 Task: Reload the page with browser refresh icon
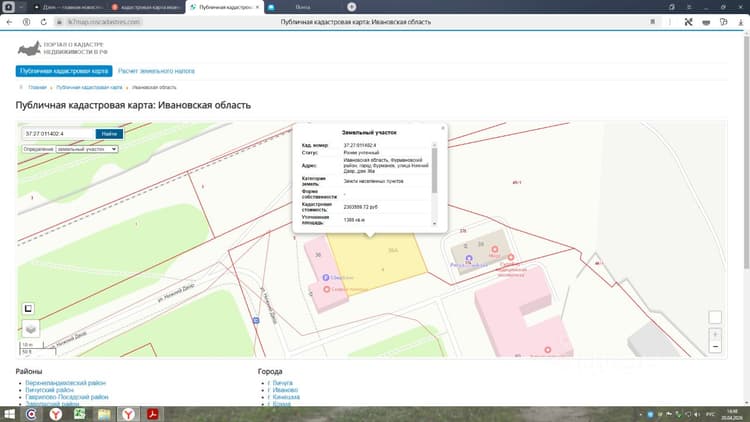pos(44,22)
